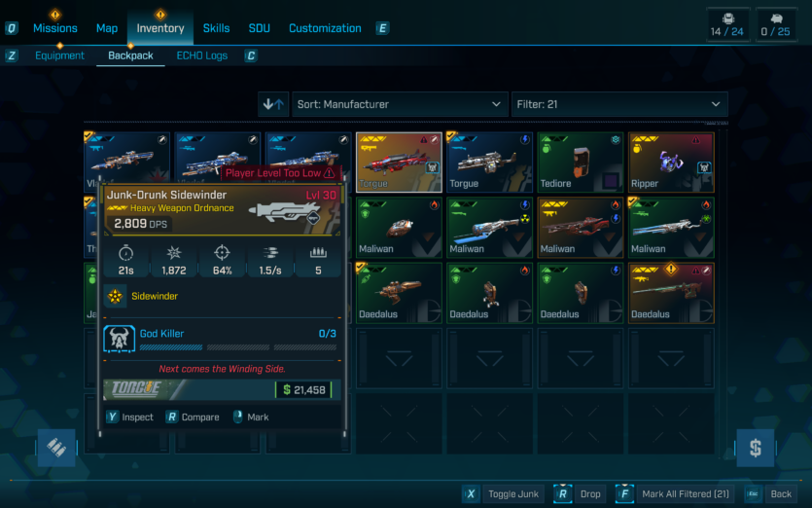
Task: Click the God Killer 0/3 progress bar
Action: [x=237, y=347]
